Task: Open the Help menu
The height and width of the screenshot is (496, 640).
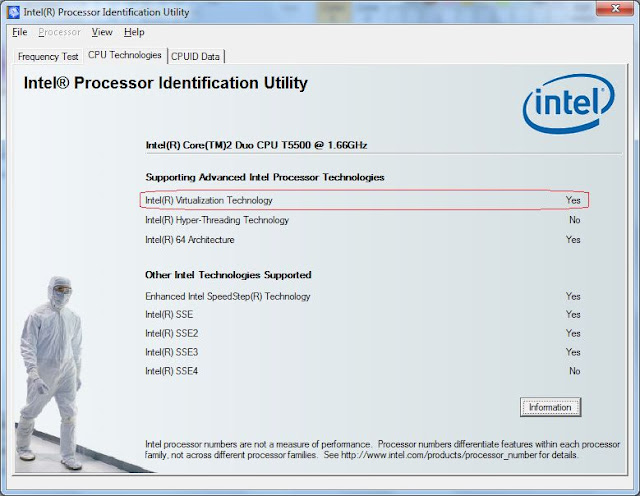Action: point(134,32)
